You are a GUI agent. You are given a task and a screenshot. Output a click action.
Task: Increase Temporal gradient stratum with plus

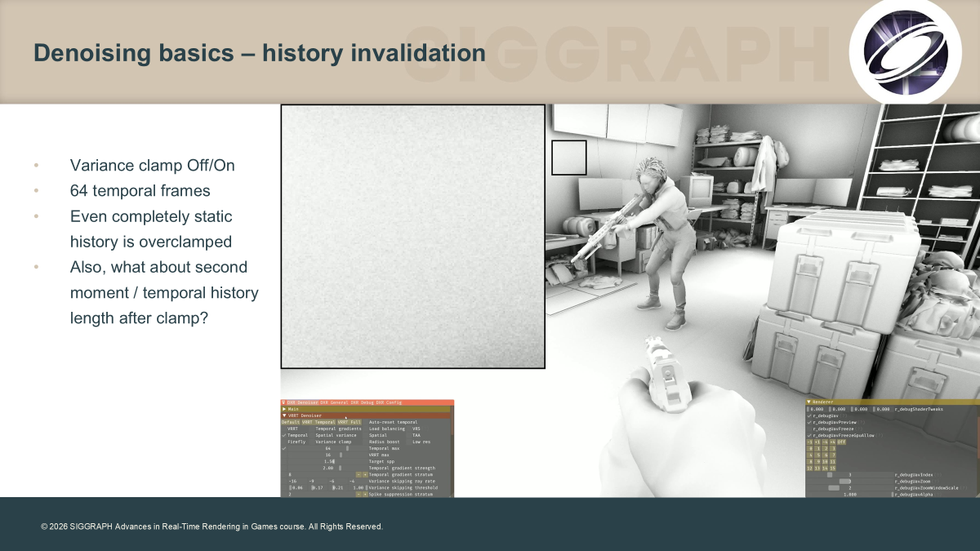click(x=365, y=474)
